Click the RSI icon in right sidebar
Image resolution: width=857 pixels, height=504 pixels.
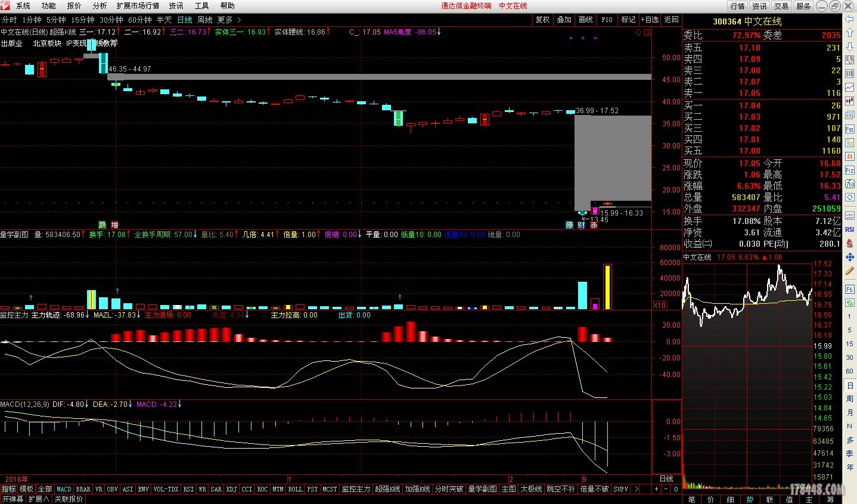(x=850, y=229)
